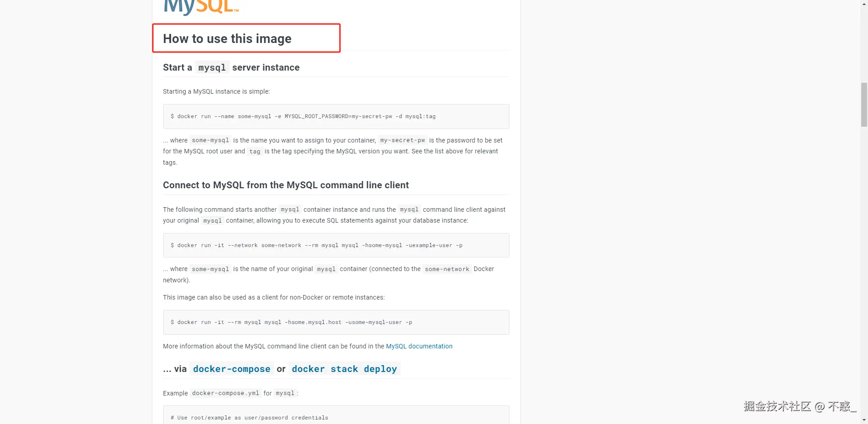Click the 'How to use this image' heading
Viewport: 868px width, 424px height.
pyautogui.click(x=227, y=39)
